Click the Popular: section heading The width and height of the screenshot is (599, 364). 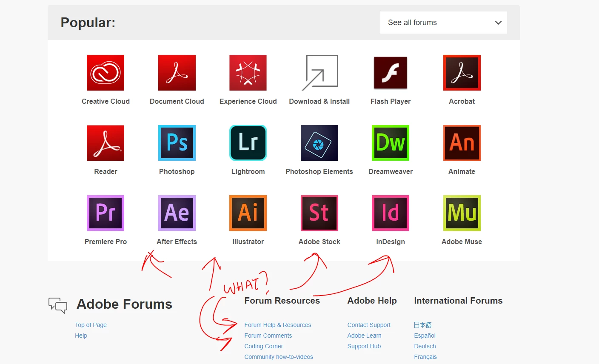(x=88, y=23)
